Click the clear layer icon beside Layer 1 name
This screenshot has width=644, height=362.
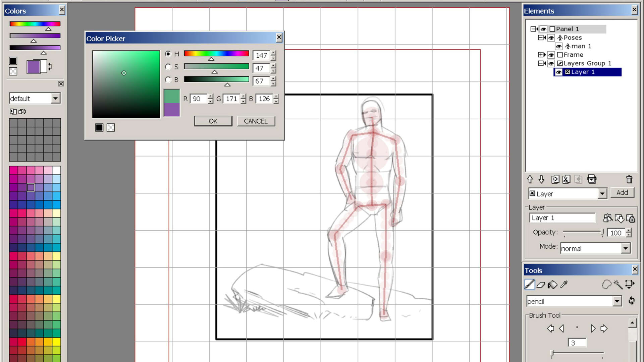point(608,218)
